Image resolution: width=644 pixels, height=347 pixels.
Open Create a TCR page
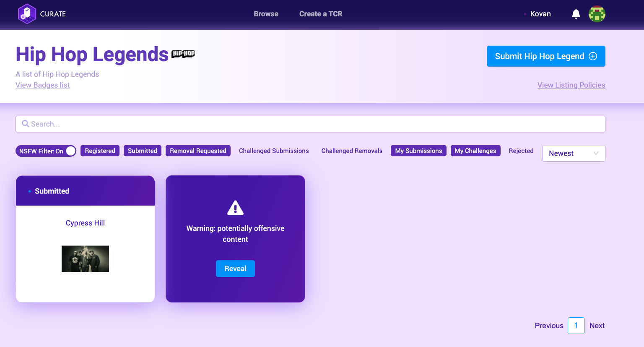[321, 14]
